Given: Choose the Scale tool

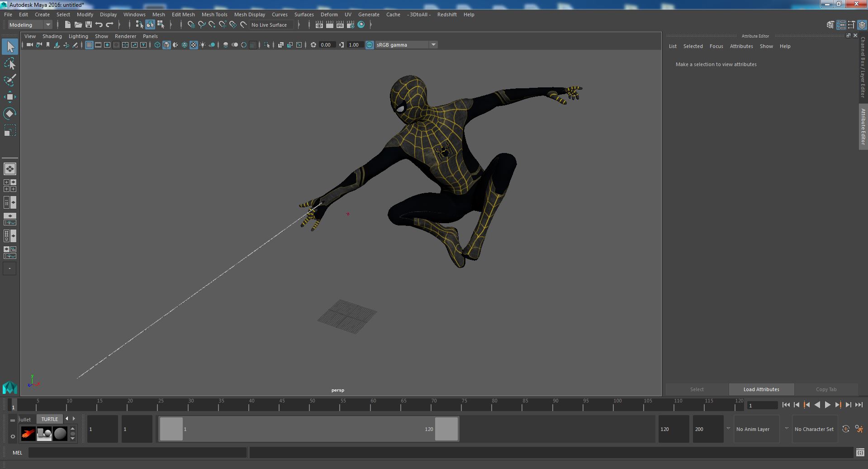Looking at the screenshot, I should pos(10,130).
